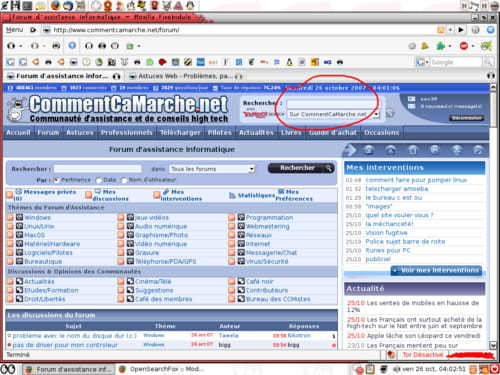The height and width of the screenshot is (375, 500).
Task: Click the RSS feed icon in address bar
Action: point(441,30)
